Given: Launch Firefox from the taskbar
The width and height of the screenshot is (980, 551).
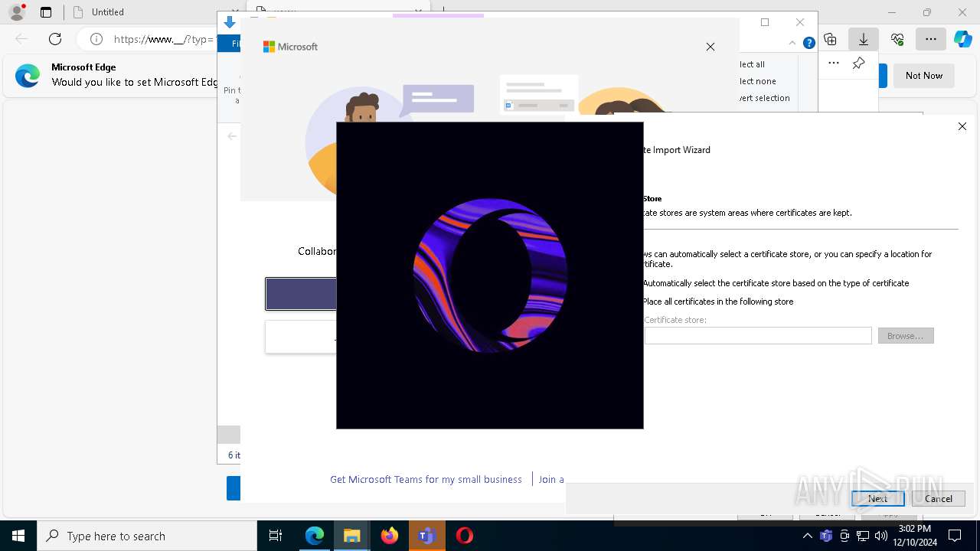Looking at the screenshot, I should pyautogui.click(x=390, y=536).
